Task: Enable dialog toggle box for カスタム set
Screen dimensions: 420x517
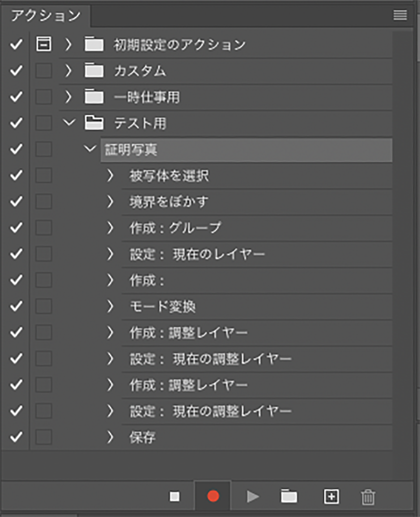Action: pyautogui.click(x=44, y=71)
